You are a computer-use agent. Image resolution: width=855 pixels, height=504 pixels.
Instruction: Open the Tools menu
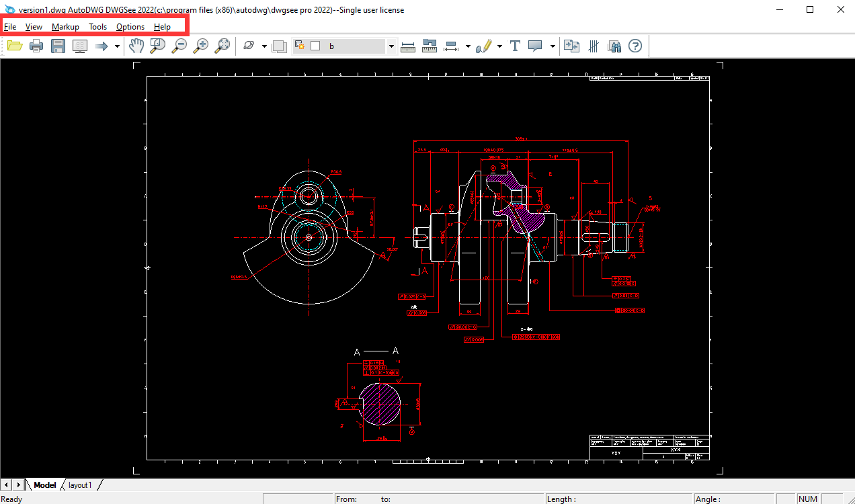tap(97, 27)
